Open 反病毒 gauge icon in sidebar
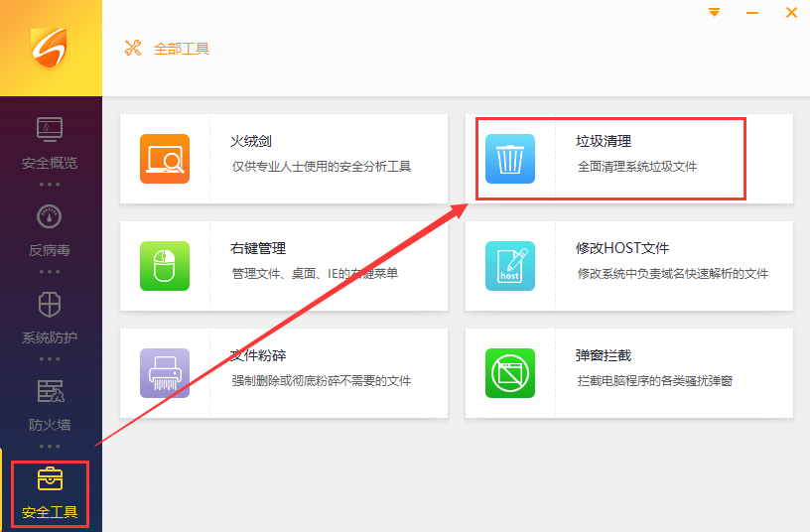The height and width of the screenshot is (532, 810). [50, 216]
